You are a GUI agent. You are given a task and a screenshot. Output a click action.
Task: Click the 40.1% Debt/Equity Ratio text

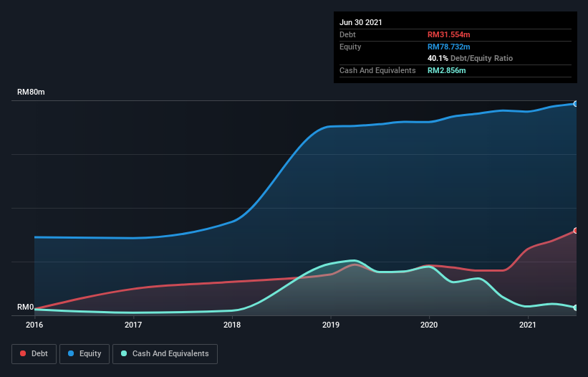[470, 58]
